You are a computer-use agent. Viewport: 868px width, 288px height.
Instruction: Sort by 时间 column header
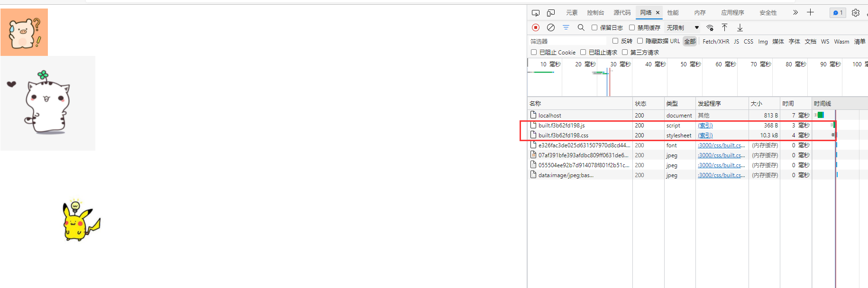[x=796, y=103]
